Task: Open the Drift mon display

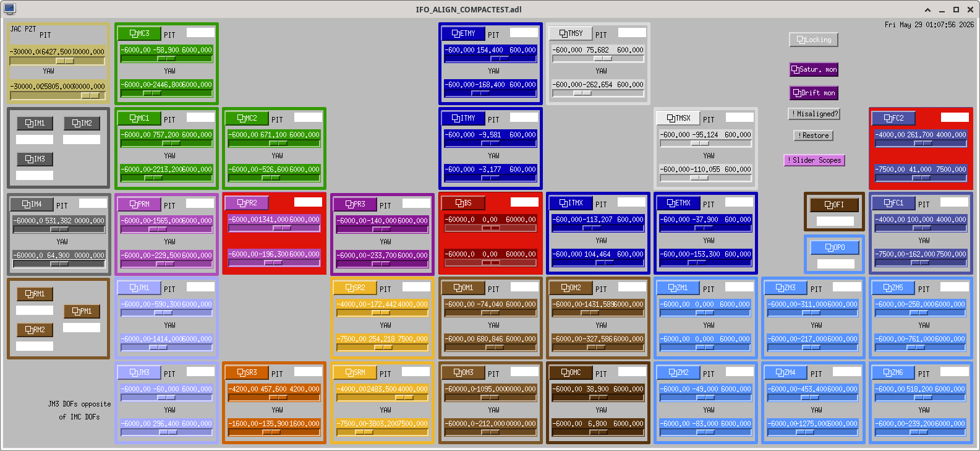Action: point(814,93)
